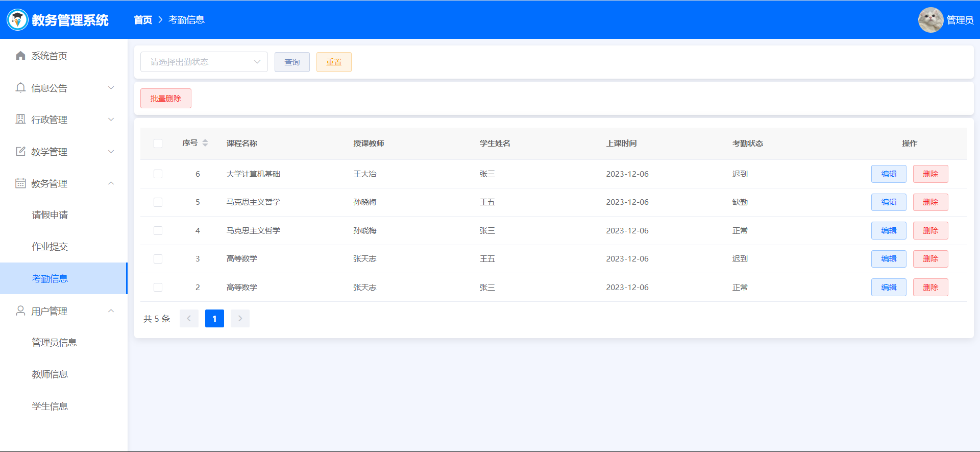
Task: Click 共 5 条 total count text
Action: coord(157,319)
